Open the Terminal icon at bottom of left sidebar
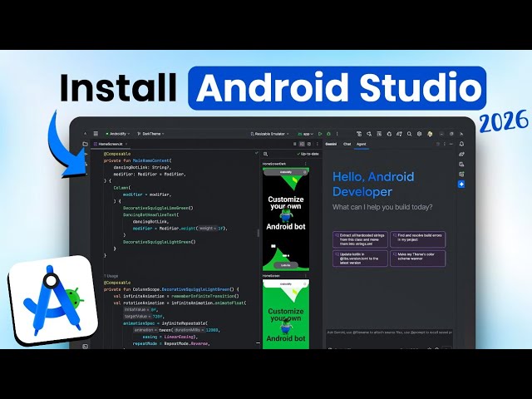The height and width of the screenshot is (399, 532). click(85, 347)
